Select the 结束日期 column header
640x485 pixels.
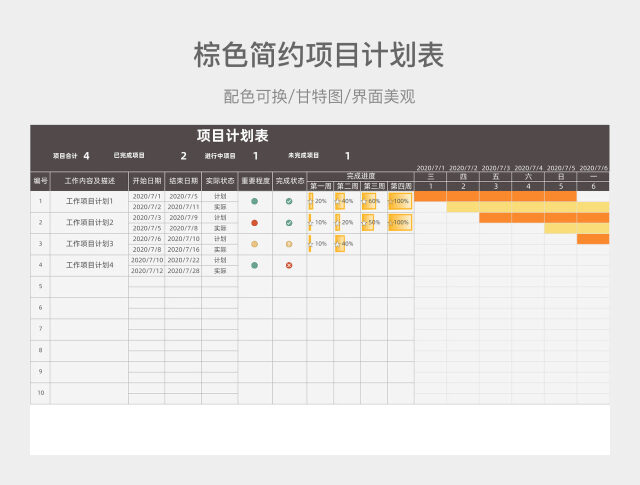(183, 181)
